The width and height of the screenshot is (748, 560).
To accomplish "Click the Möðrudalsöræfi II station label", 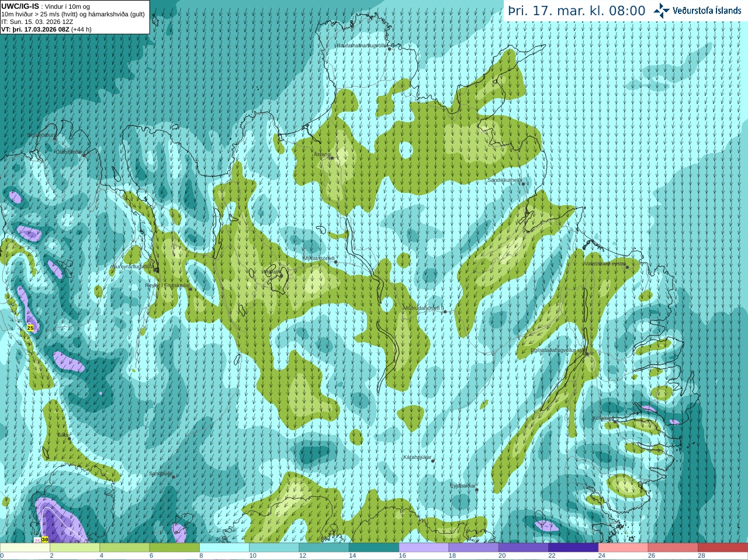I will (424, 309).
